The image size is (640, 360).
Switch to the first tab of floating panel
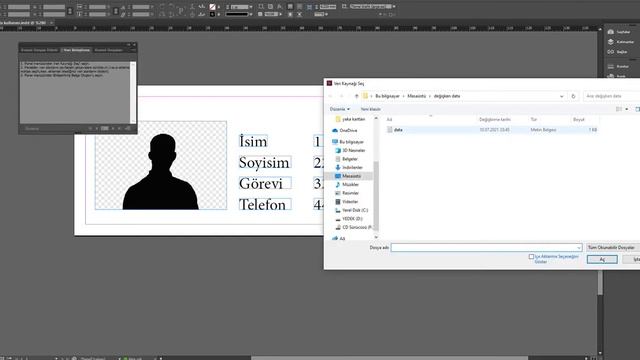40,50
